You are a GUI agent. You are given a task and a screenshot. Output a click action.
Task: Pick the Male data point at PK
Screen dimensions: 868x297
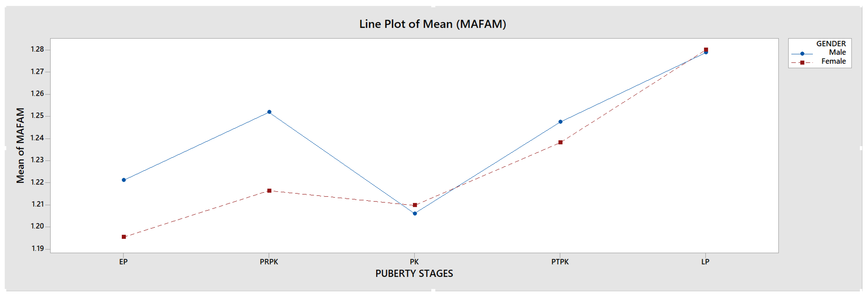tap(415, 214)
